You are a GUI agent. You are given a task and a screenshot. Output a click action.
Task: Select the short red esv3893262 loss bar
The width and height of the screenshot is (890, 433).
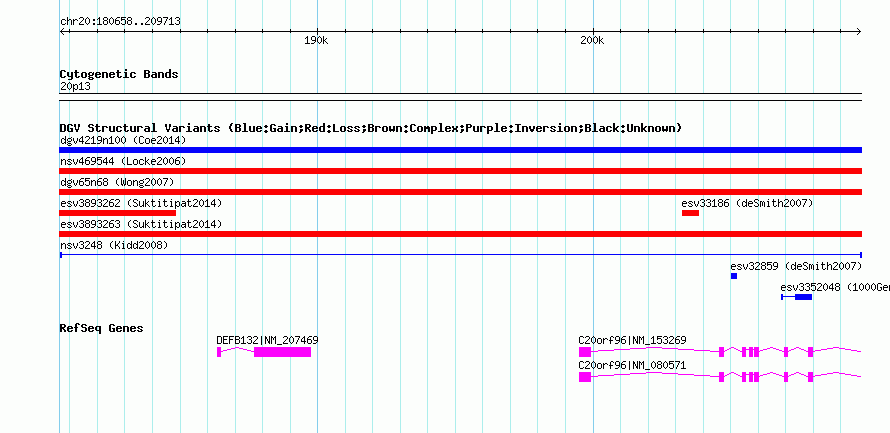click(117, 213)
